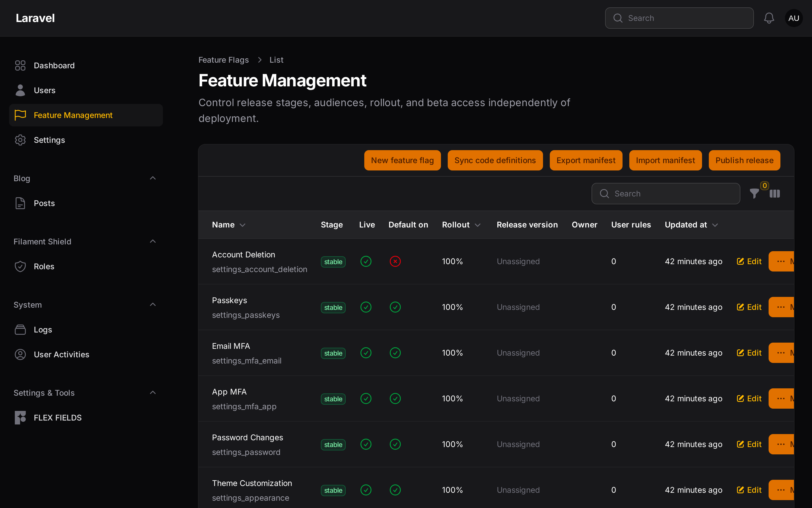
Task: Click the Publish release button
Action: (744, 160)
